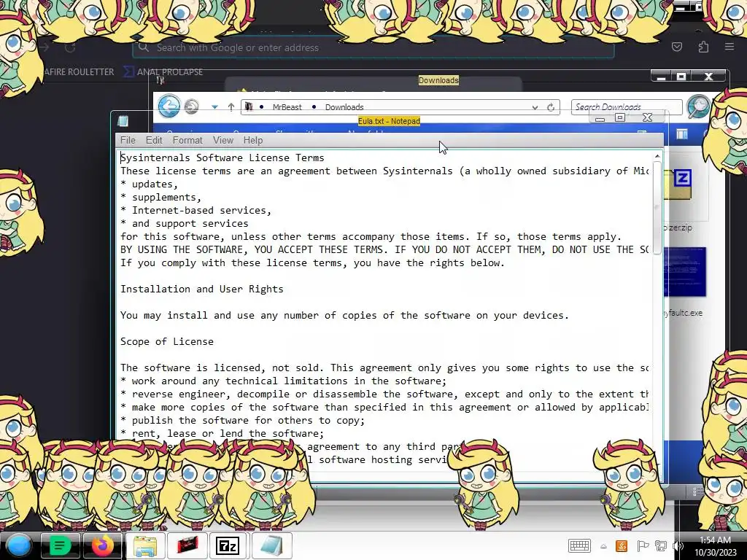The height and width of the screenshot is (560, 747).
Task: Open the Action Center flag icon
Action: pyautogui.click(x=642, y=545)
